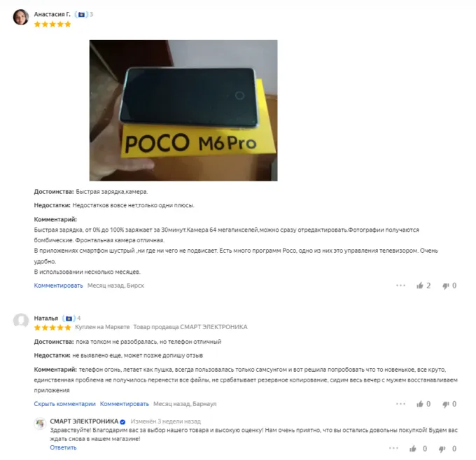This screenshot has height=460, width=476.
Task: Click the СМАРТ ЭЛЕКТРОНИКА seller logo avatar
Action: (40, 424)
